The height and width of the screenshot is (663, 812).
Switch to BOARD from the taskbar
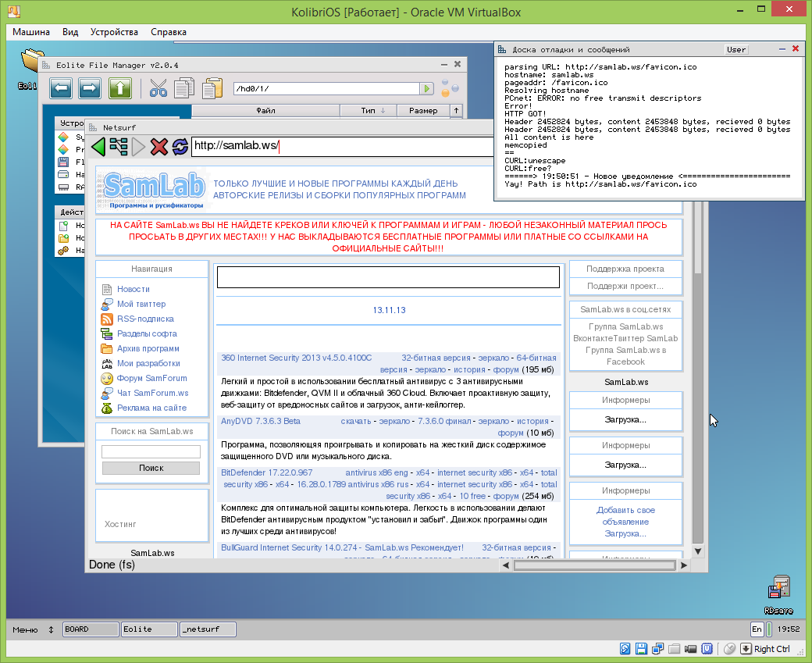(x=90, y=629)
